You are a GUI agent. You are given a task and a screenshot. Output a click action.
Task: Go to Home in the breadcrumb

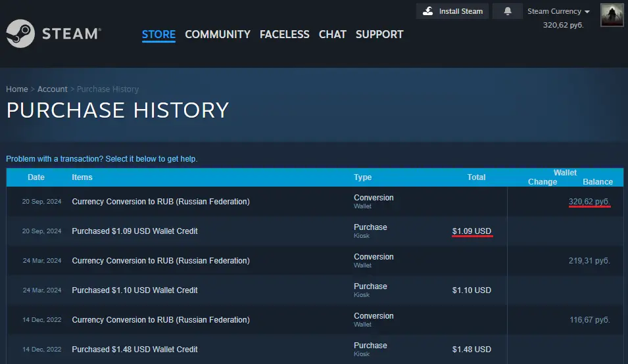click(x=17, y=89)
